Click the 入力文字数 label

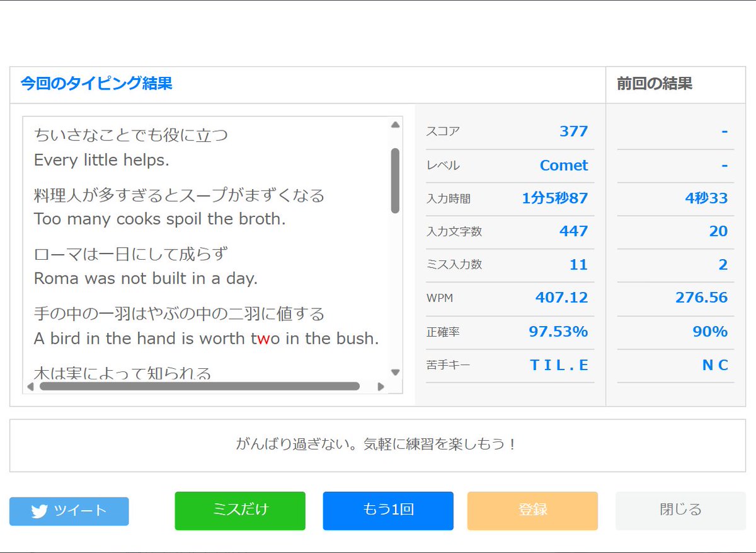[454, 231]
